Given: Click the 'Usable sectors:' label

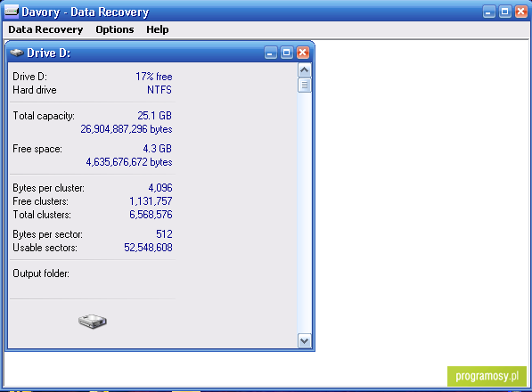Looking at the screenshot, I should tap(45, 248).
